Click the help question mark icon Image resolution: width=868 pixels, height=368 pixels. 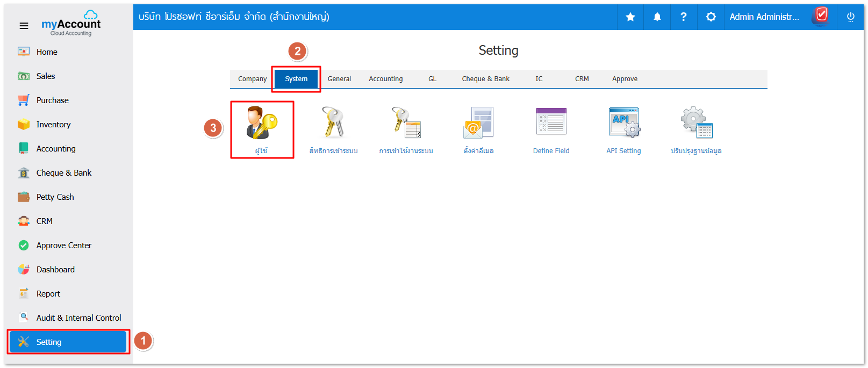684,17
